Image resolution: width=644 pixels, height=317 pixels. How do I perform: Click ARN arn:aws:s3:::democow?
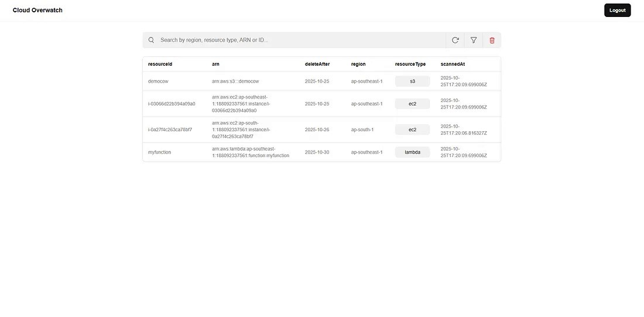click(235, 81)
